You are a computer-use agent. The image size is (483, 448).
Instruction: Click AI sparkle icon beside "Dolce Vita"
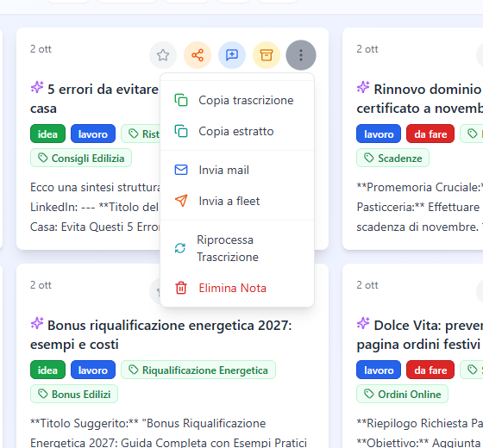363,323
